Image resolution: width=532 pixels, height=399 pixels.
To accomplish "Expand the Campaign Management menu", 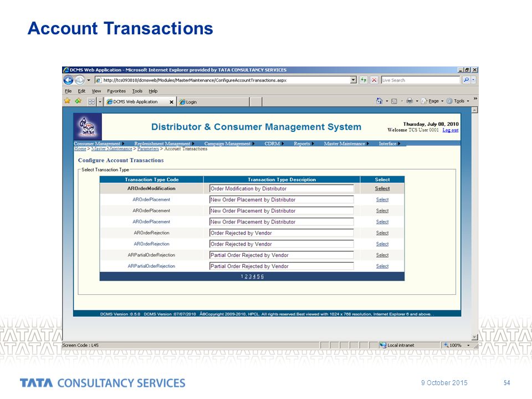I will pyautogui.click(x=229, y=144).
